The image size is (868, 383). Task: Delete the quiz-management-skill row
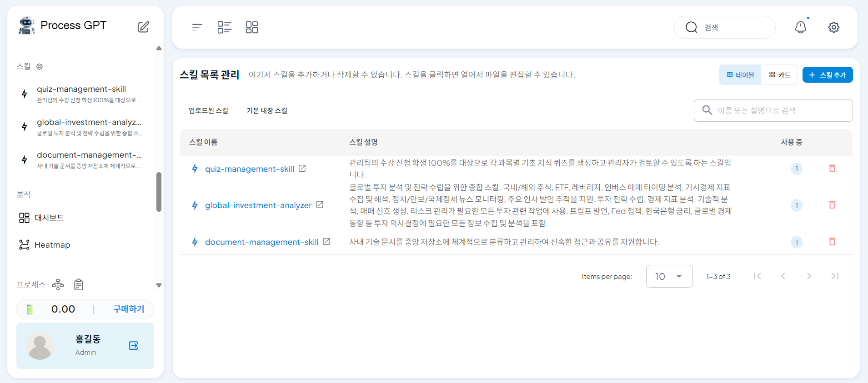[832, 169]
